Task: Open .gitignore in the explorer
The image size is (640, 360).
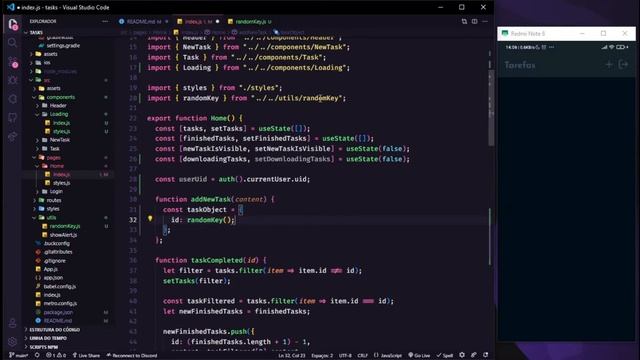Action: pyautogui.click(x=55, y=261)
